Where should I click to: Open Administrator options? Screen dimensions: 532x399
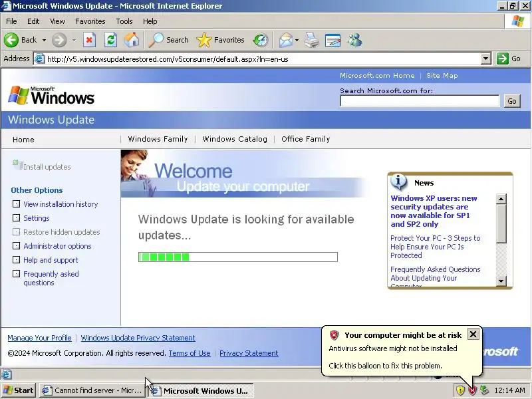point(57,246)
